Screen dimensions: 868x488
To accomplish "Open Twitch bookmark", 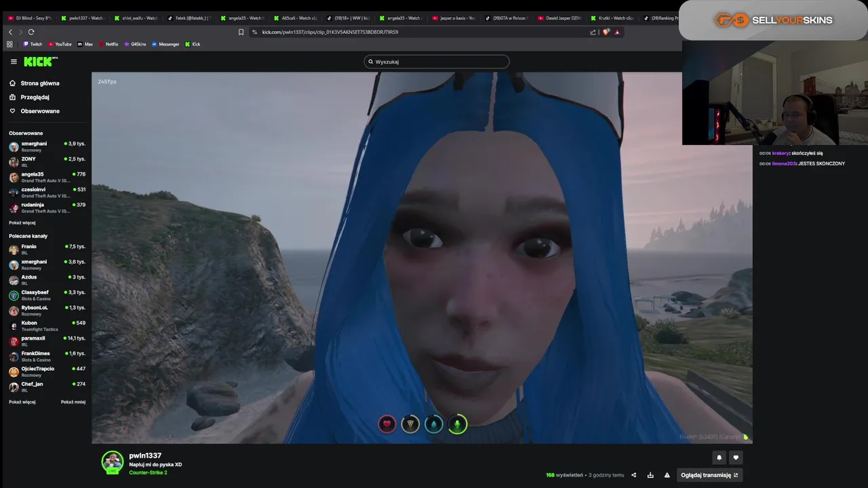I will tap(33, 44).
